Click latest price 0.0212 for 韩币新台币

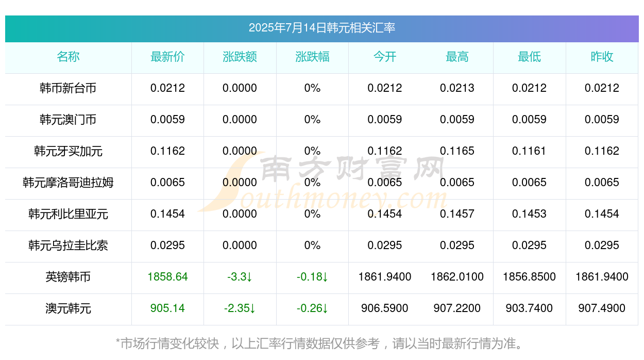coord(167,88)
